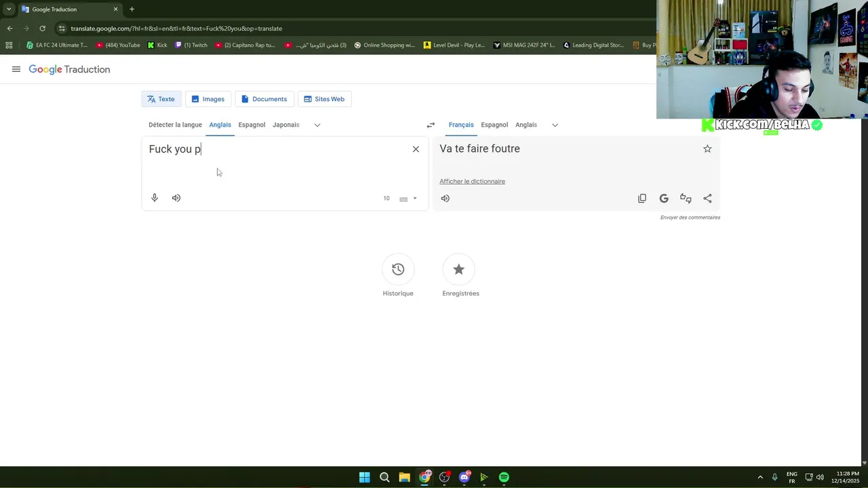Save translation with the star icon
Screen dimensions: 868x488
707,148
